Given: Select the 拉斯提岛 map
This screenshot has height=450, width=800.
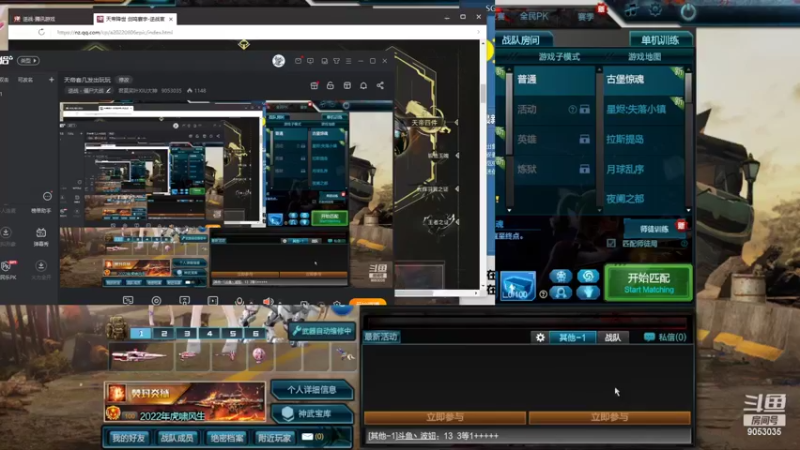Looking at the screenshot, I should pos(644,139).
